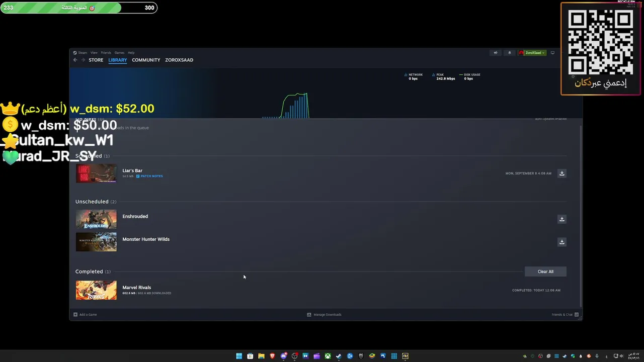Image resolution: width=644 pixels, height=362 pixels.
Task: Open View menu
Action: pyautogui.click(x=94, y=53)
